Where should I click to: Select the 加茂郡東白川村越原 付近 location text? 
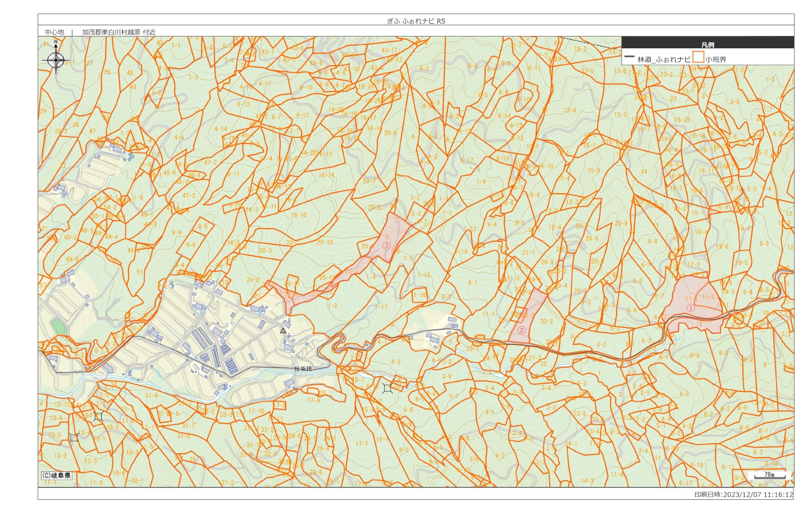(118, 32)
